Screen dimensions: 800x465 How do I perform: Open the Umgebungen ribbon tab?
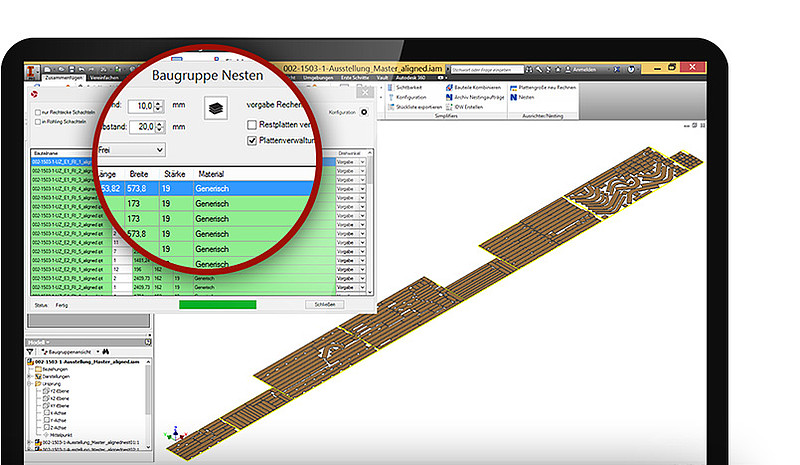click(x=318, y=78)
